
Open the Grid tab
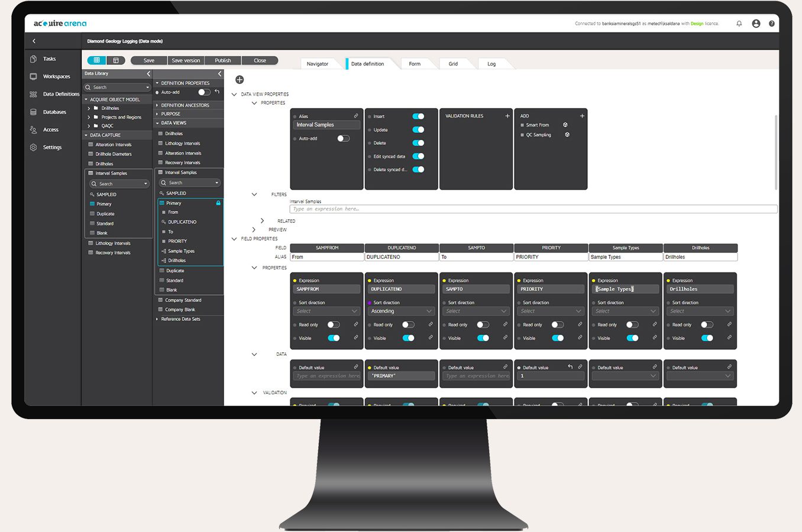tap(453, 64)
